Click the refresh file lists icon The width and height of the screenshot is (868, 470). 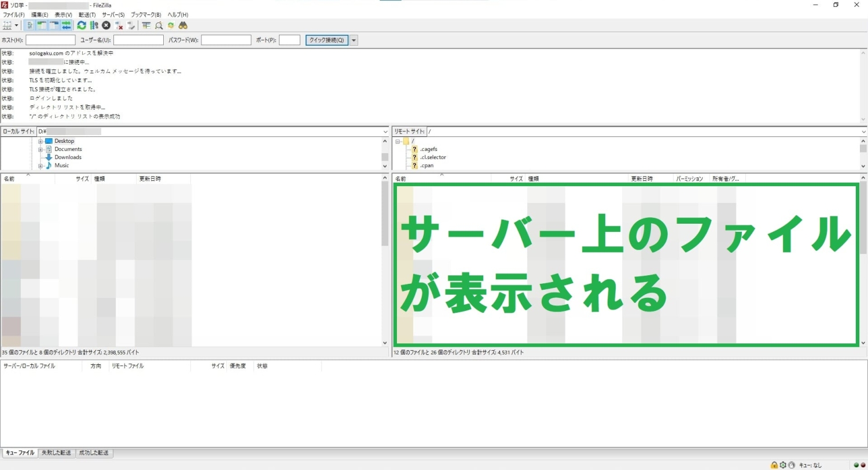82,25
